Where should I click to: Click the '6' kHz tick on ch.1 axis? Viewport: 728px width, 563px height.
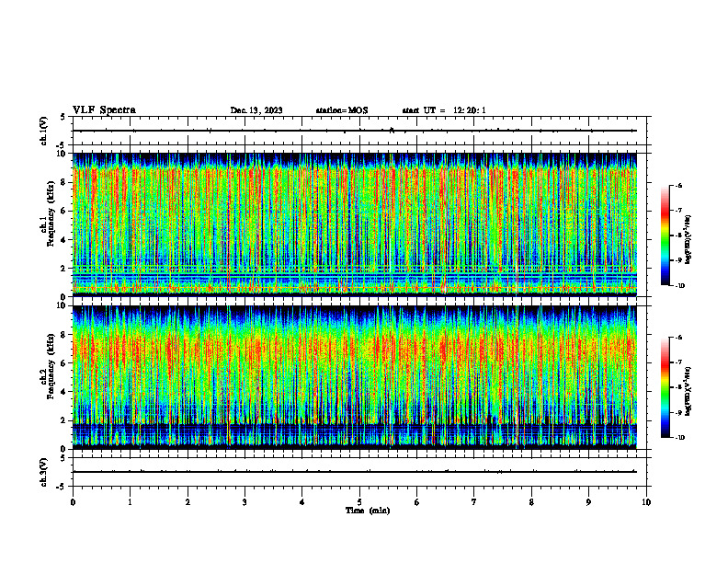(63, 211)
